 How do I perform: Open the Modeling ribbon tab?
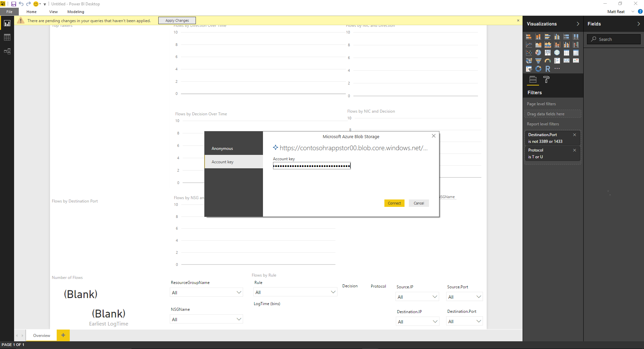coord(76,12)
